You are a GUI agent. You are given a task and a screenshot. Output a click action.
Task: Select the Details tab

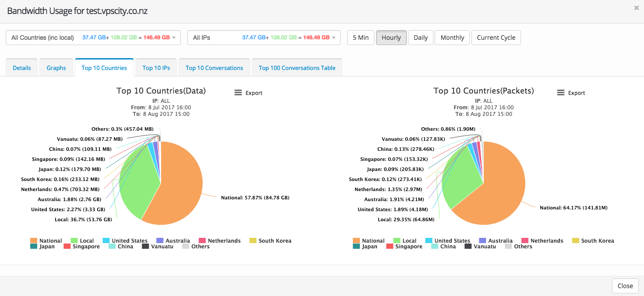(22, 68)
